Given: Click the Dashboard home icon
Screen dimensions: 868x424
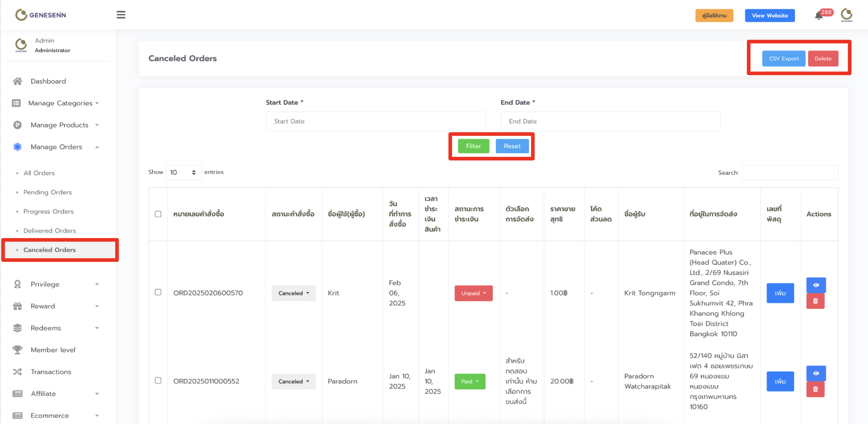Looking at the screenshot, I should [x=17, y=81].
